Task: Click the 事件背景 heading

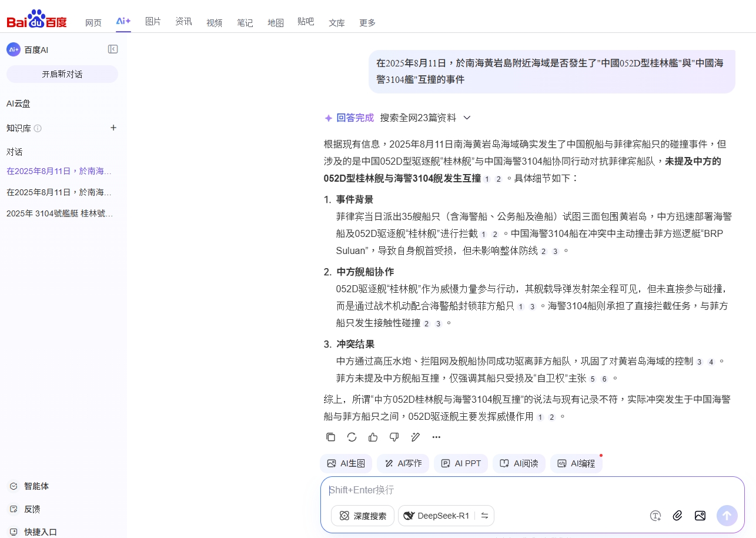Action: pyautogui.click(x=355, y=199)
